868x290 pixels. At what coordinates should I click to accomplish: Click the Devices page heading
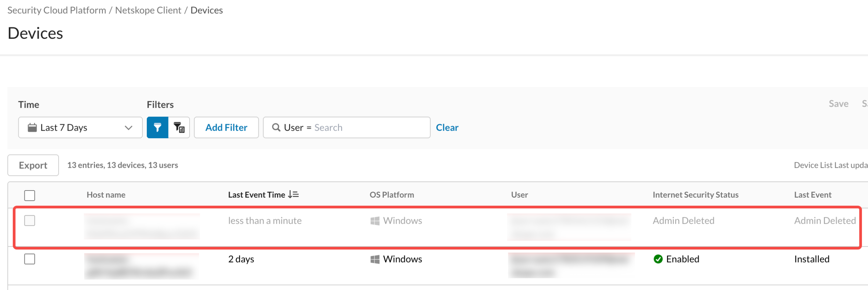[35, 33]
